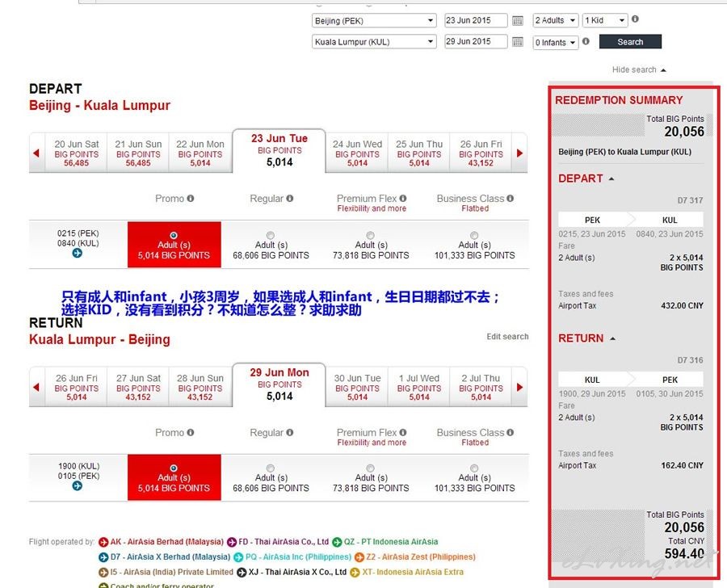Open the 2 Adults passenger dropdown

pyautogui.click(x=556, y=20)
